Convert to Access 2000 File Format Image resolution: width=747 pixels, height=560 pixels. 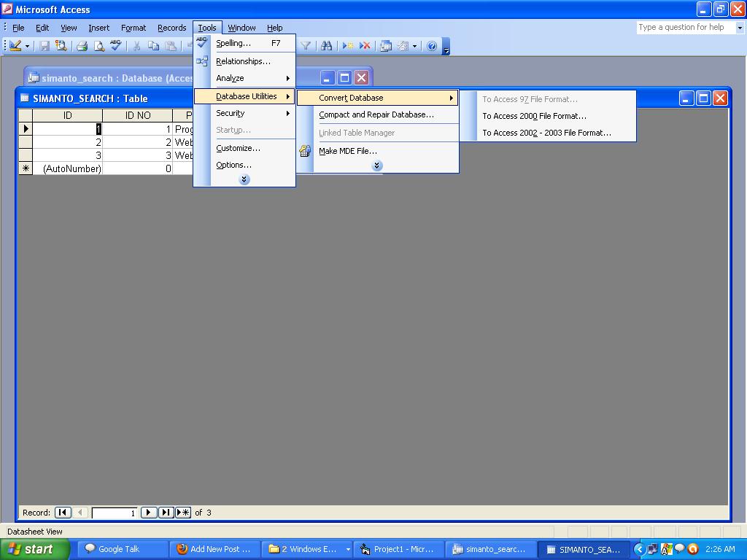tap(549, 116)
